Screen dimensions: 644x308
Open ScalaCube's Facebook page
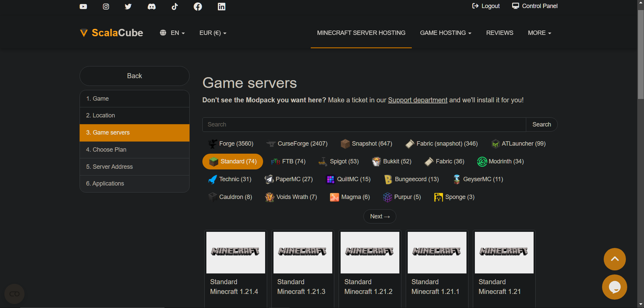(x=198, y=6)
